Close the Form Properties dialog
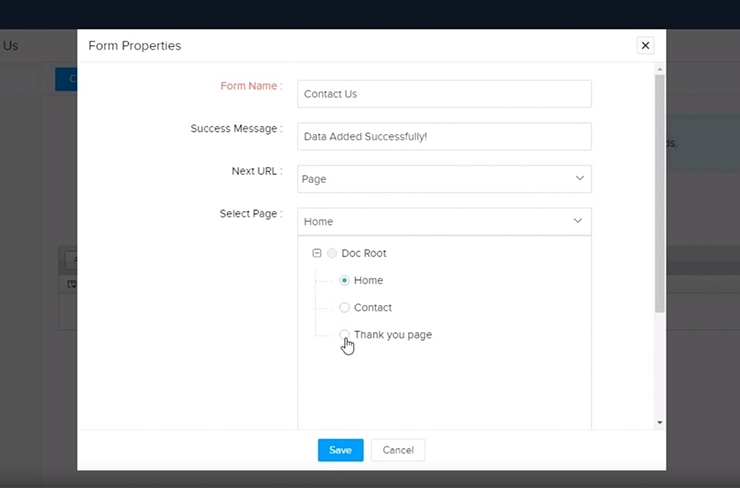This screenshot has width=740, height=488. [x=645, y=45]
